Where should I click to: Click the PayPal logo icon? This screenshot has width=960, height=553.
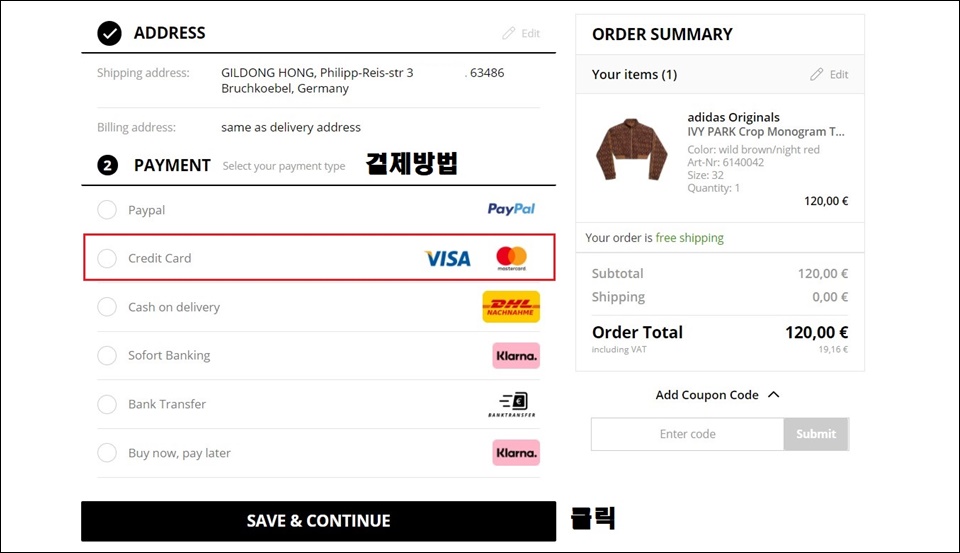point(511,209)
